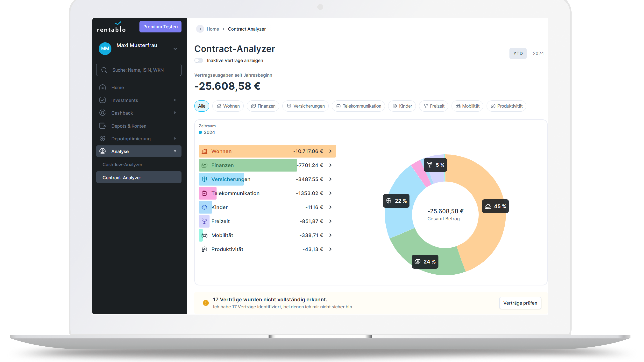Click the Freizeit cocktail icon in list
Image resolution: width=644 pixels, height=362 pixels.
point(204,221)
